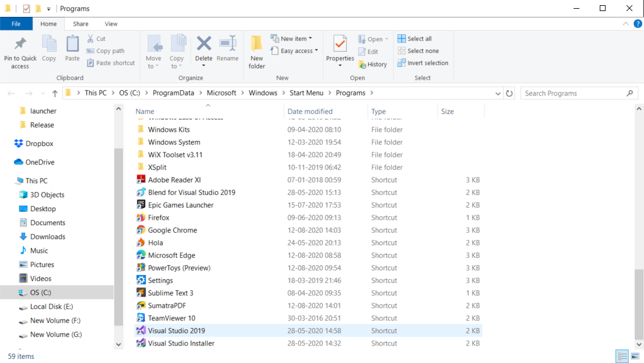This screenshot has height=363, width=644.
Task: Click the History icon in the Open group
Action: pyautogui.click(x=362, y=65)
